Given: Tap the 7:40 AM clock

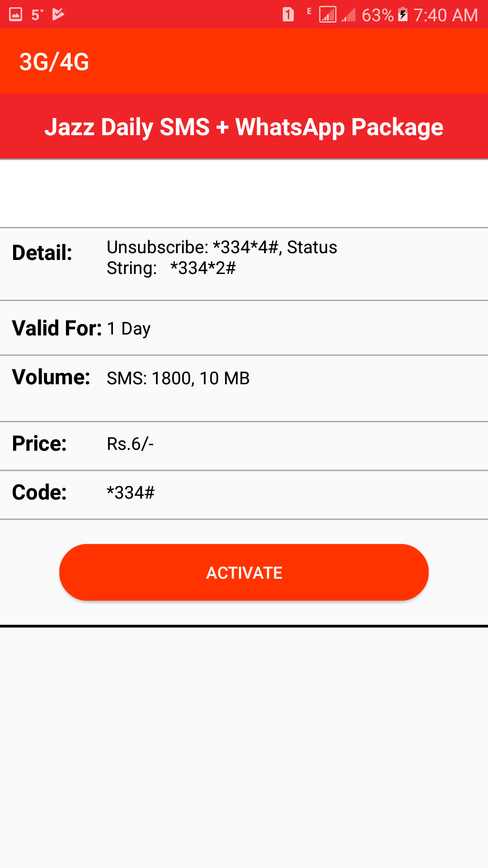Looking at the screenshot, I should click(446, 15).
